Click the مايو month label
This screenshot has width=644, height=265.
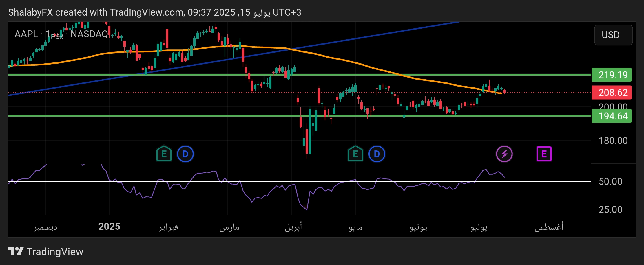pyautogui.click(x=355, y=227)
